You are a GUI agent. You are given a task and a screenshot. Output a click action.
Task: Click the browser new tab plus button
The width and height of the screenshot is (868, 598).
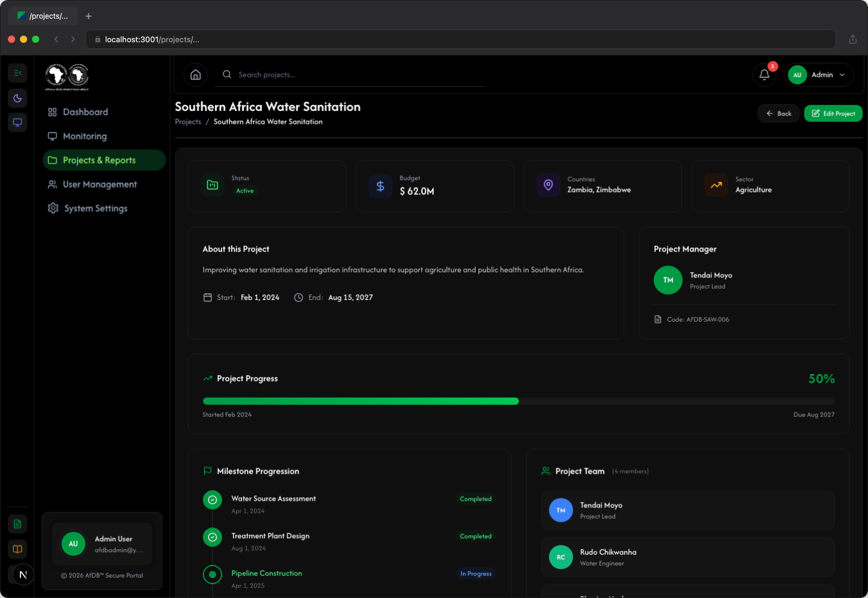88,16
